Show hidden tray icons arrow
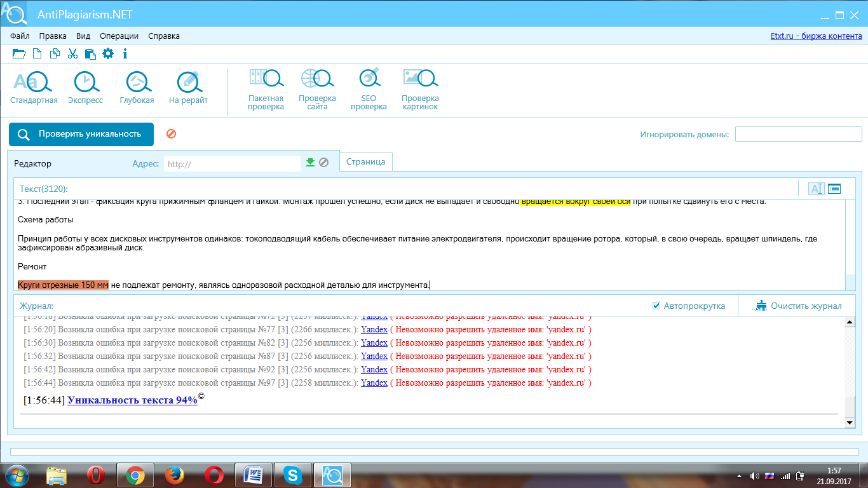 [740, 475]
